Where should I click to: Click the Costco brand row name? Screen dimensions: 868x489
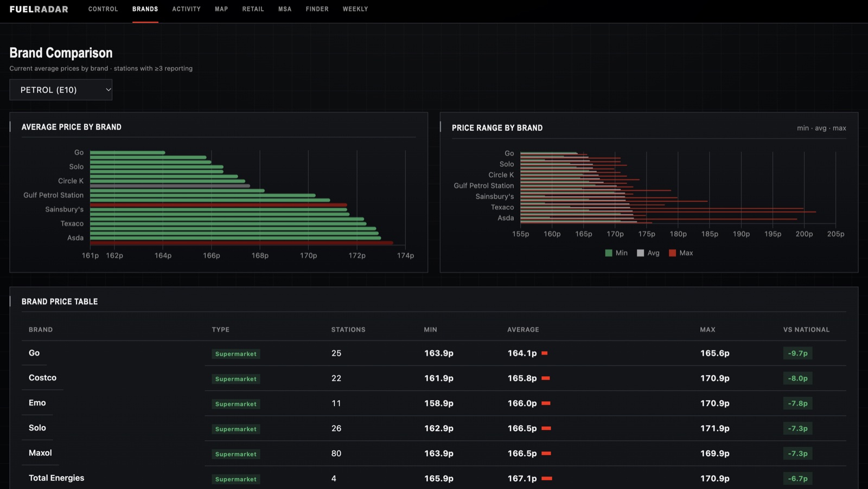(x=42, y=378)
